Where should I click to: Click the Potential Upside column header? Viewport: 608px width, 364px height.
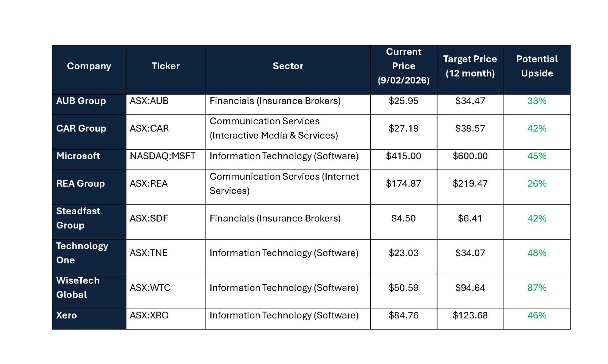tap(537, 66)
